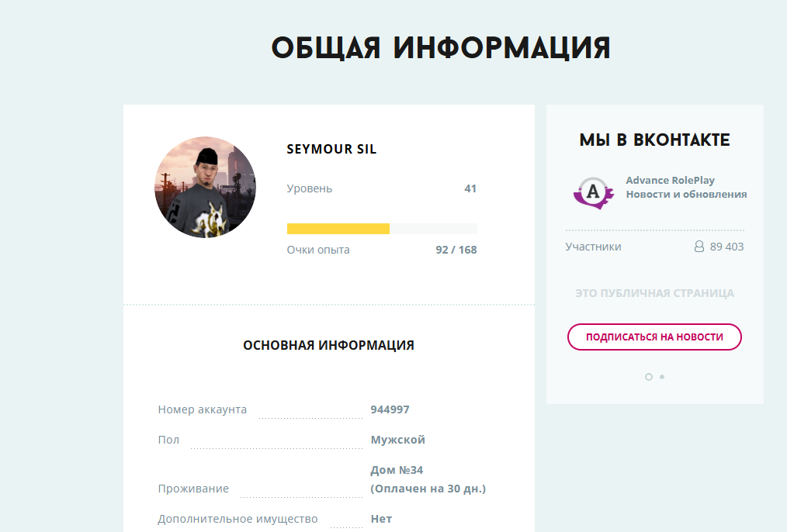Click the Участники label
This screenshot has width=787, height=532.
[x=593, y=247]
